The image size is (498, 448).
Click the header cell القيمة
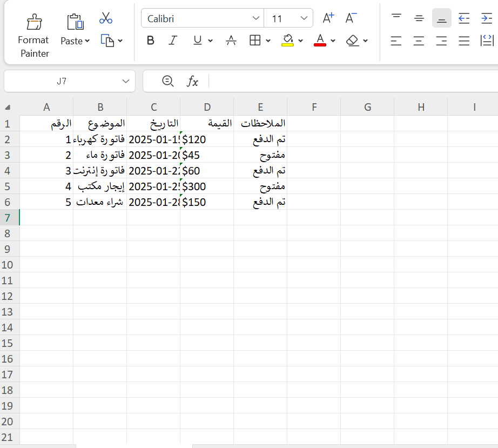tap(207, 123)
